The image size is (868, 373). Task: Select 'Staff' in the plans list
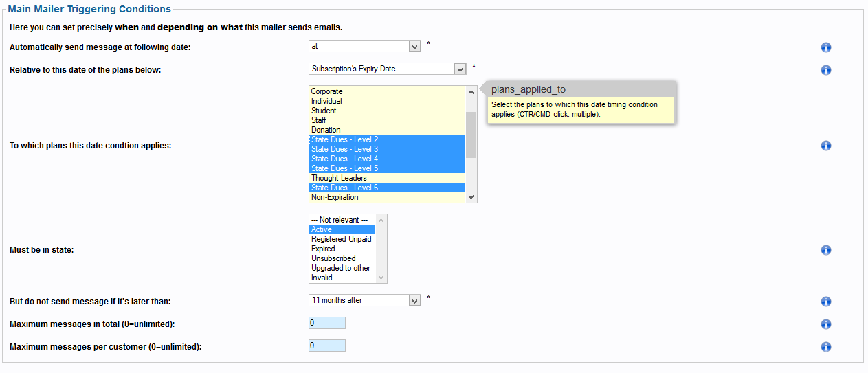pos(387,120)
